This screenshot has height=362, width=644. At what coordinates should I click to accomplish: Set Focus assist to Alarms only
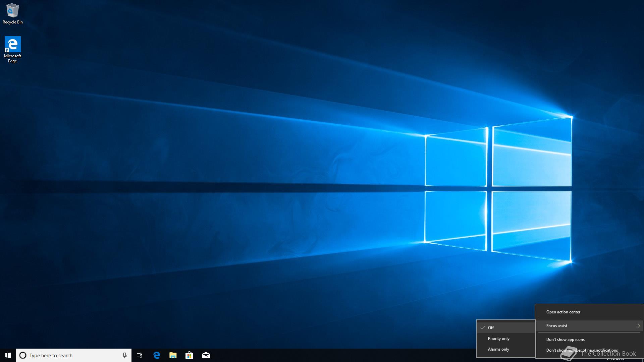tap(506, 349)
